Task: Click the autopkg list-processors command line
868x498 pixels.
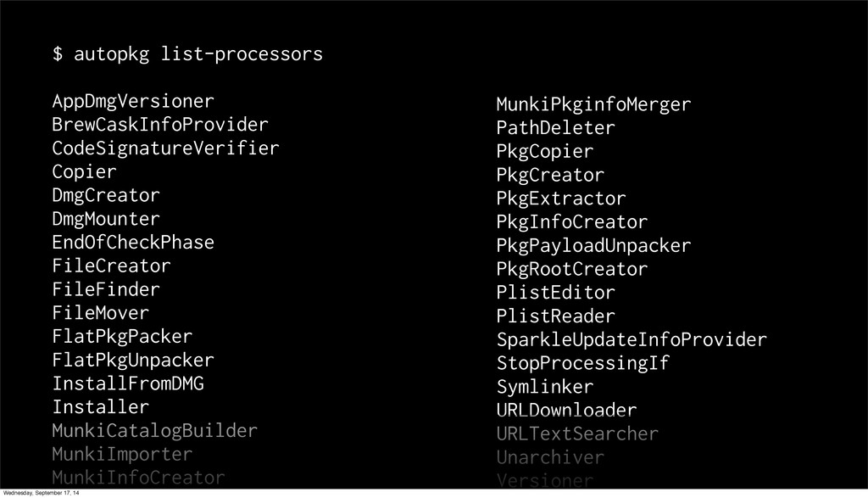Action: [187, 54]
